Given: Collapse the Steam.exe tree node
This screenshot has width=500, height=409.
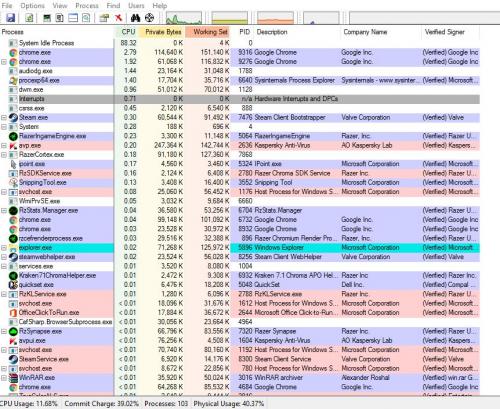Looking at the screenshot, I should [4, 118].
